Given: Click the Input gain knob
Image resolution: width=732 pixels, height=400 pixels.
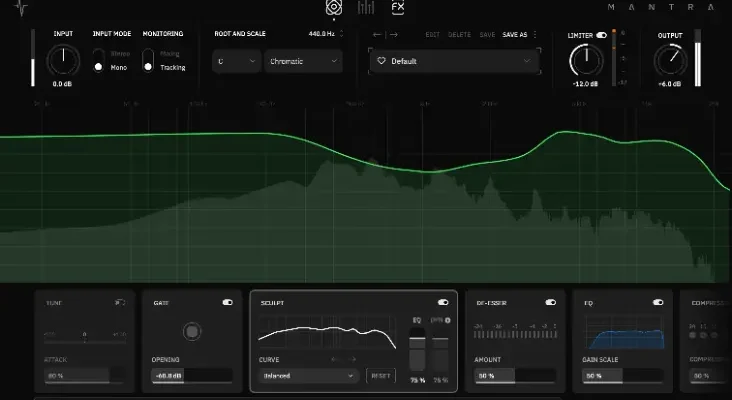Looking at the screenshot, I should (x=62, y=61).
